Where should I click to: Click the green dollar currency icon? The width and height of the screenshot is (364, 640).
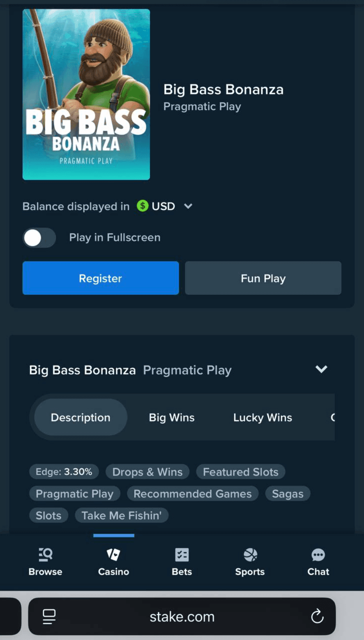(x=142, y=206)
